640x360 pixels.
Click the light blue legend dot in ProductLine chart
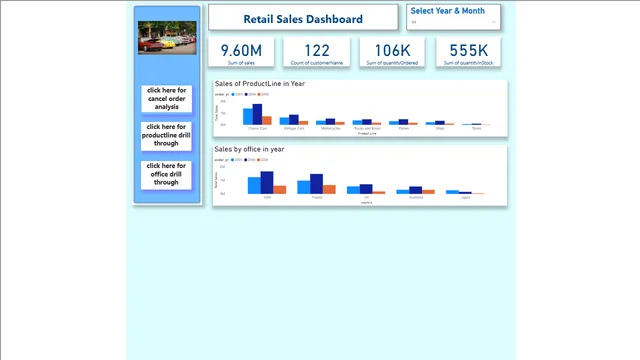pos(233,94)
